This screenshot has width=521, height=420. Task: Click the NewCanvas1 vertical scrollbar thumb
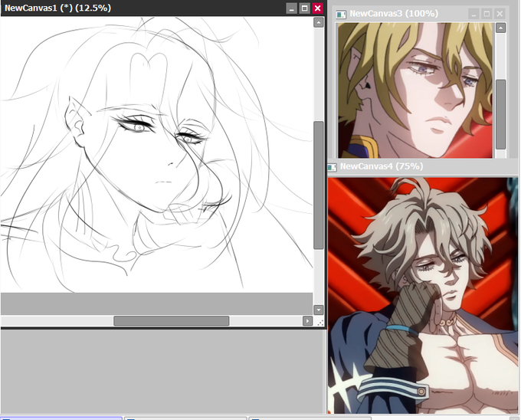click(x=319, y=185)
